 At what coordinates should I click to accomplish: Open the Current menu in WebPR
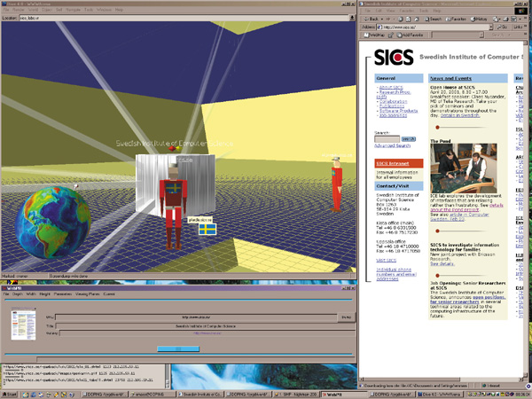coord(109,294)
